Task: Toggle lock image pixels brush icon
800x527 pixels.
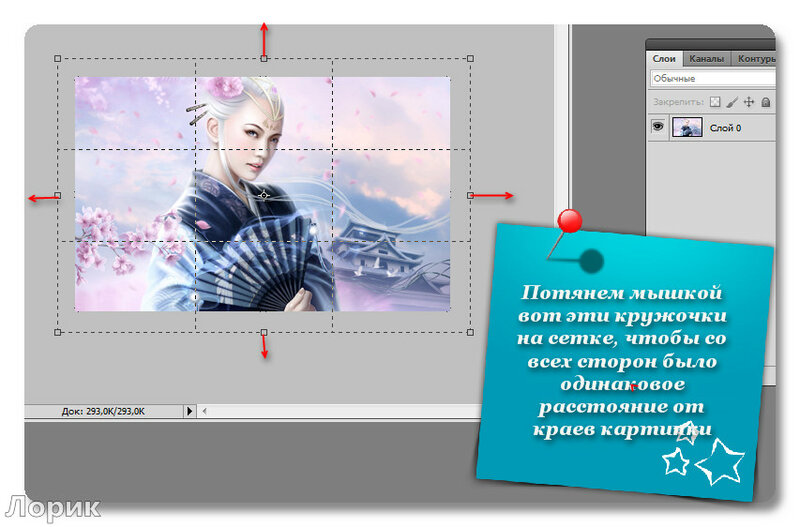Action: click(731, 102)
